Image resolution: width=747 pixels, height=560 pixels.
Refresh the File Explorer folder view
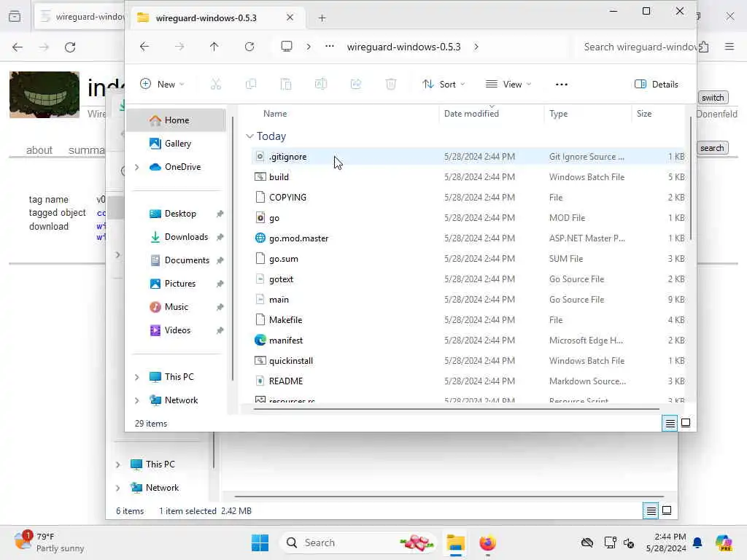point(249,47)
